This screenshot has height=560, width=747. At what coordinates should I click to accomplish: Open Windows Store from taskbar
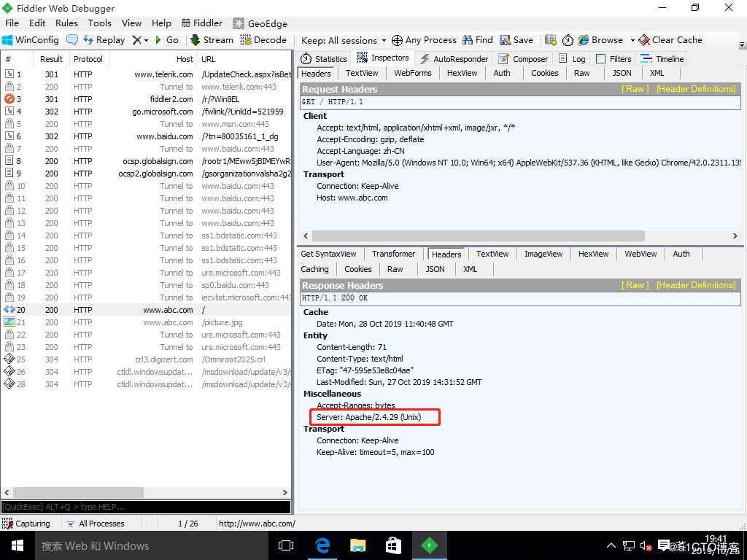[x=393, y=545]
